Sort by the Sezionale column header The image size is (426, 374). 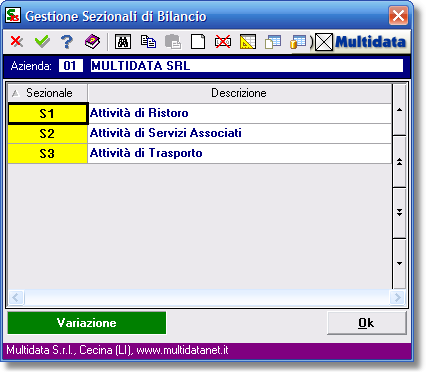coord(48,93)
